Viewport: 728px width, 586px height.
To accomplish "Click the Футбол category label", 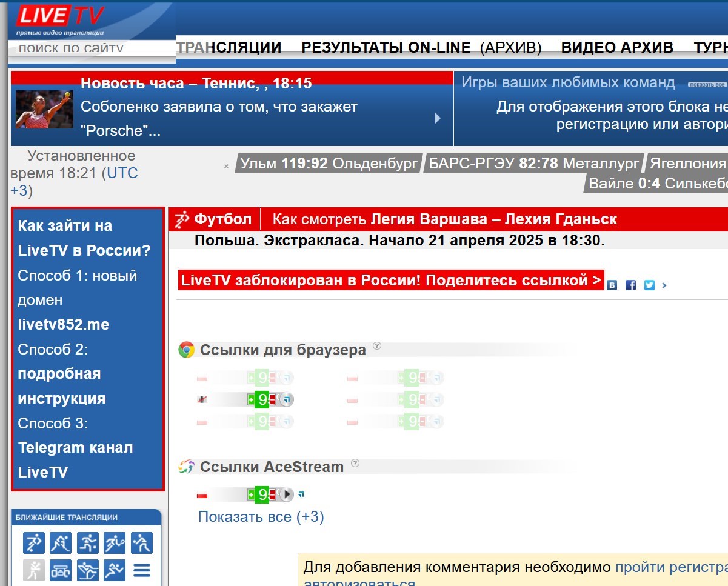I will coord(222,219).
